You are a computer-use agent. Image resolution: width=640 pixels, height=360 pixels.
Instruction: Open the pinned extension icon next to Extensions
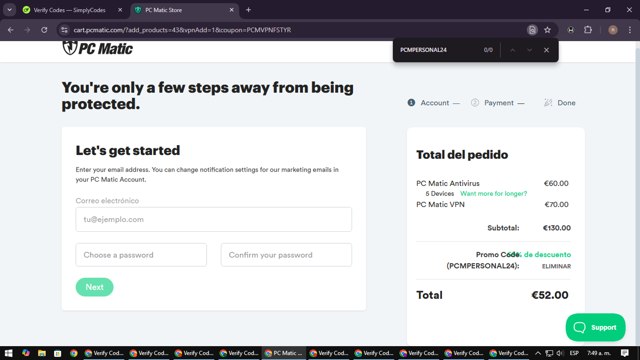coord(571,30)
